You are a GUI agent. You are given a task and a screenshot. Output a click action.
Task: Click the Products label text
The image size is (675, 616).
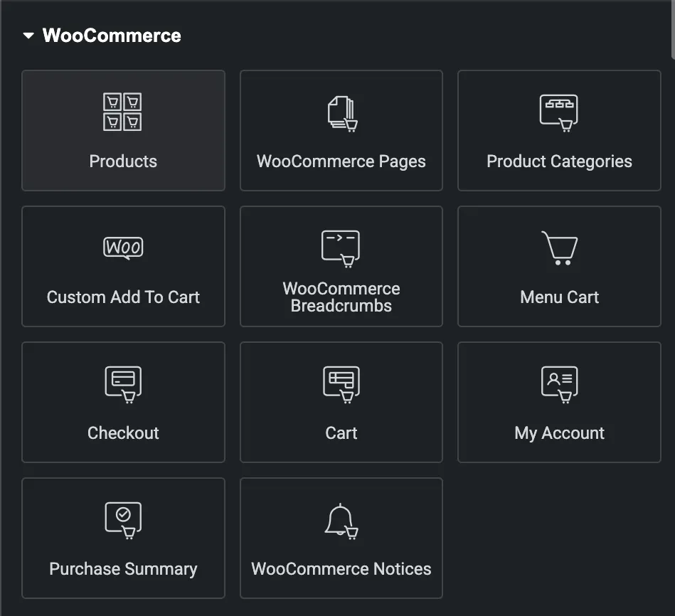tap(123, 161)
